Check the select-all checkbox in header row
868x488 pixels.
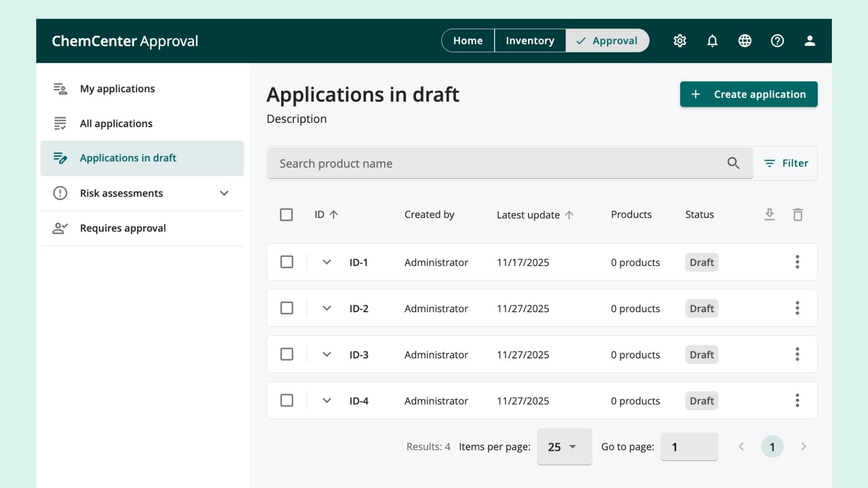click(x=286, y=215)
